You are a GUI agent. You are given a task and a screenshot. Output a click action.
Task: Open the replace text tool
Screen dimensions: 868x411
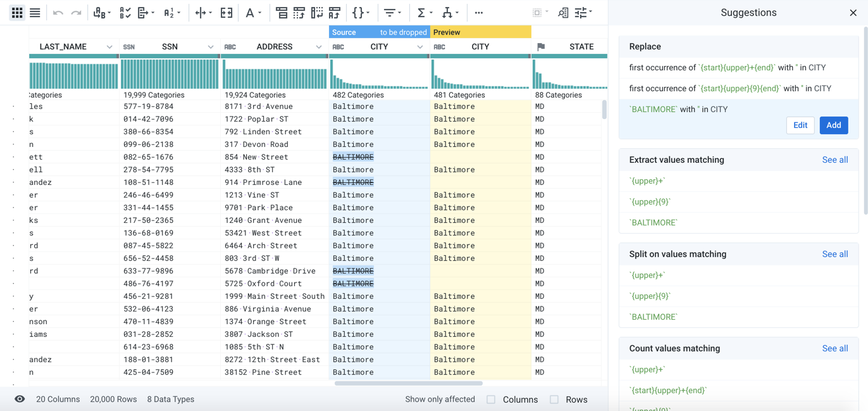point(102,13)
